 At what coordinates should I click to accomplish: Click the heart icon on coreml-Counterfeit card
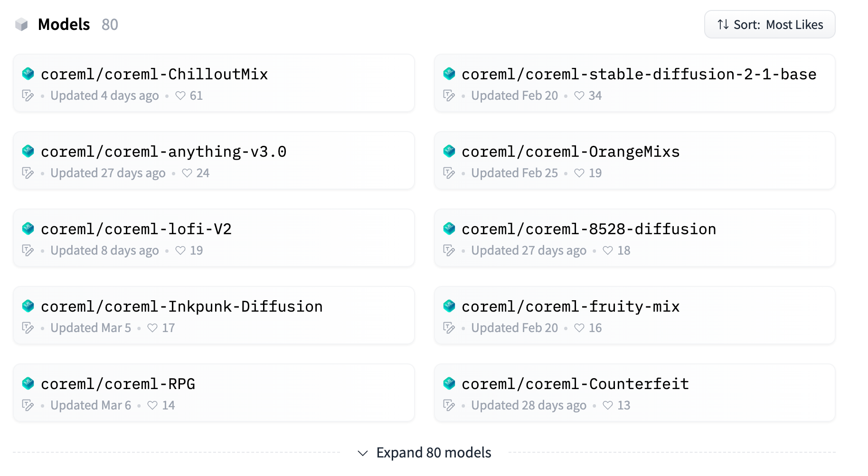tap(607, 405)
